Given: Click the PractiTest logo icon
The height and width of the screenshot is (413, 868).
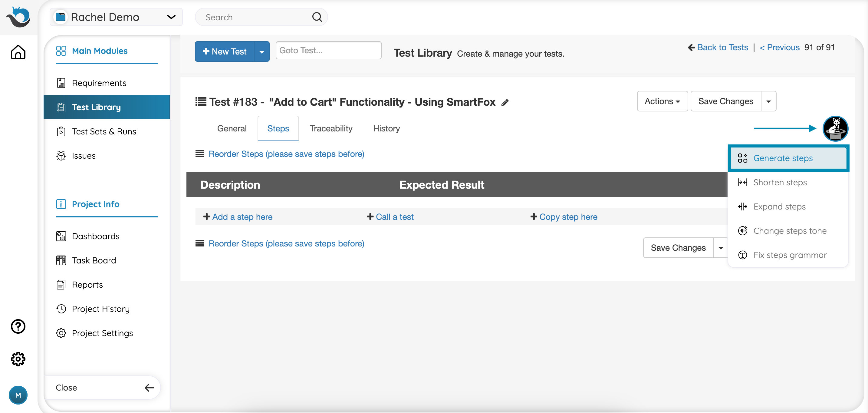Looking at the screenshot, I should [x=18, y=17].
